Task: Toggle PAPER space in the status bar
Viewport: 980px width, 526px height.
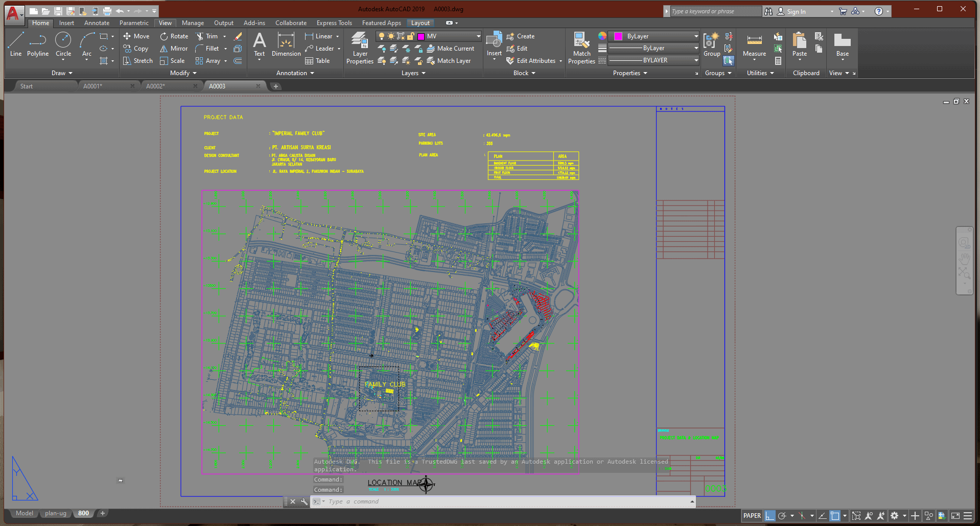Action: pos(751,515)
